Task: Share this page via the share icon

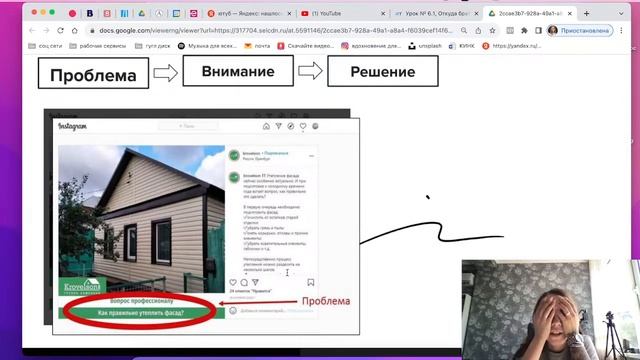Action: click(478, 30)
